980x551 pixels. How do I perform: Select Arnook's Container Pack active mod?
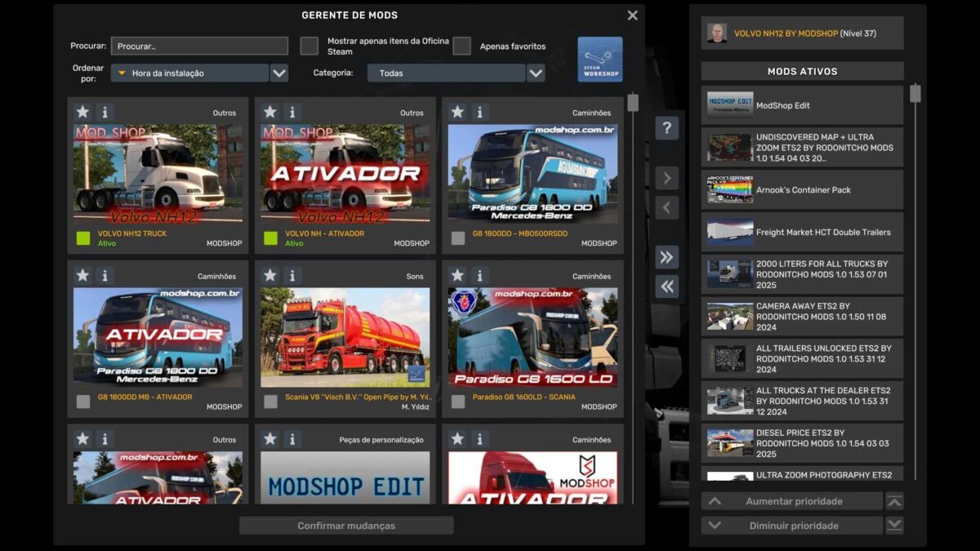click(x=801, y=189)
